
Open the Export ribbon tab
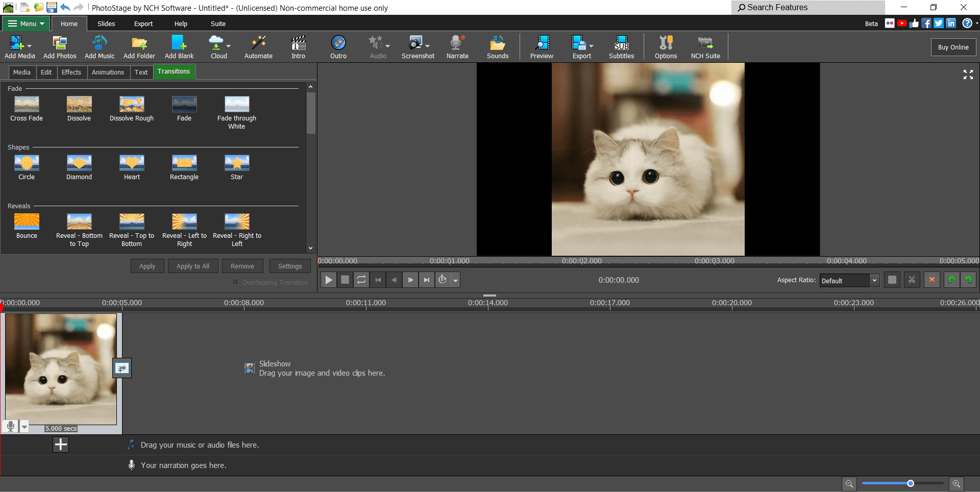click(x=143, y=23)
